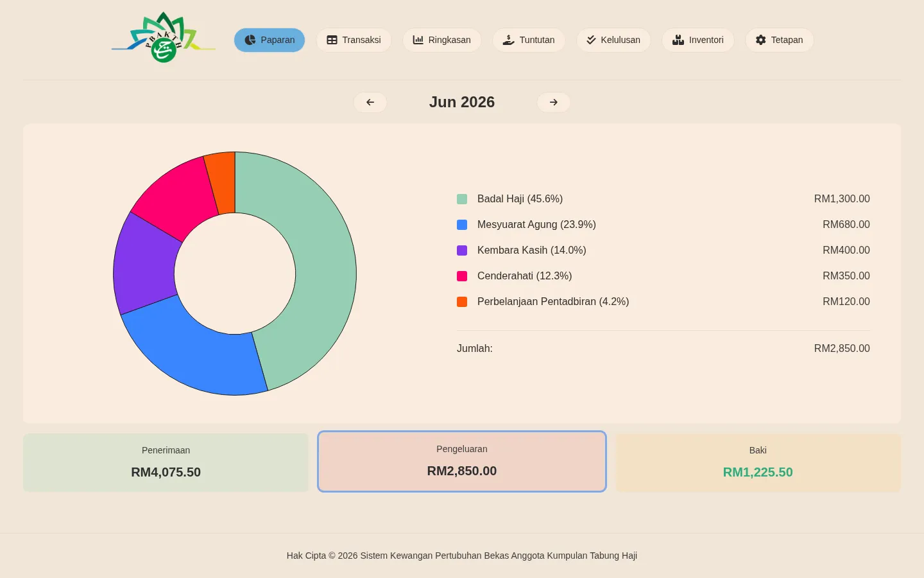Viewport: 924px width, 578px height.
Task: Click the RM1,300.00 amount
Action: (842, 199)
